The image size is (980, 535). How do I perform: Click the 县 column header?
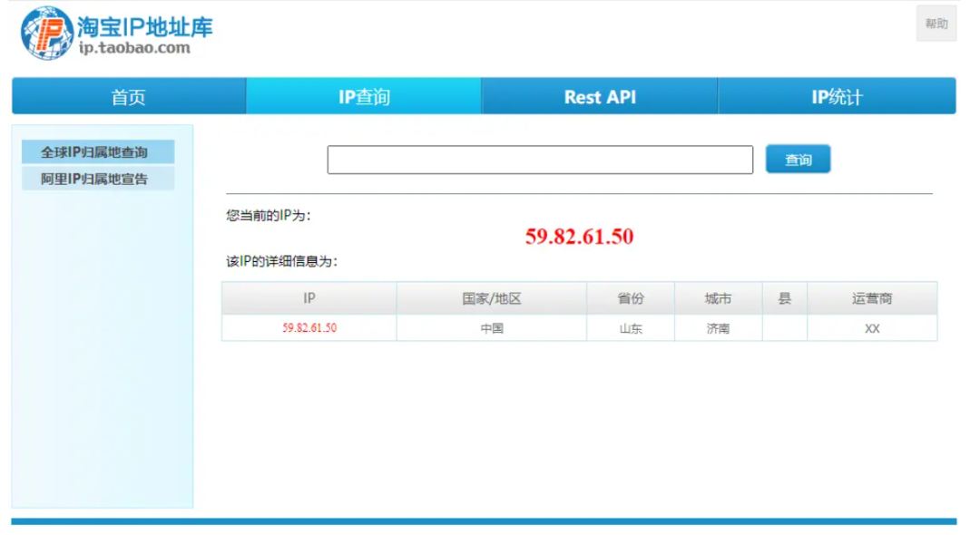(785, 298)
